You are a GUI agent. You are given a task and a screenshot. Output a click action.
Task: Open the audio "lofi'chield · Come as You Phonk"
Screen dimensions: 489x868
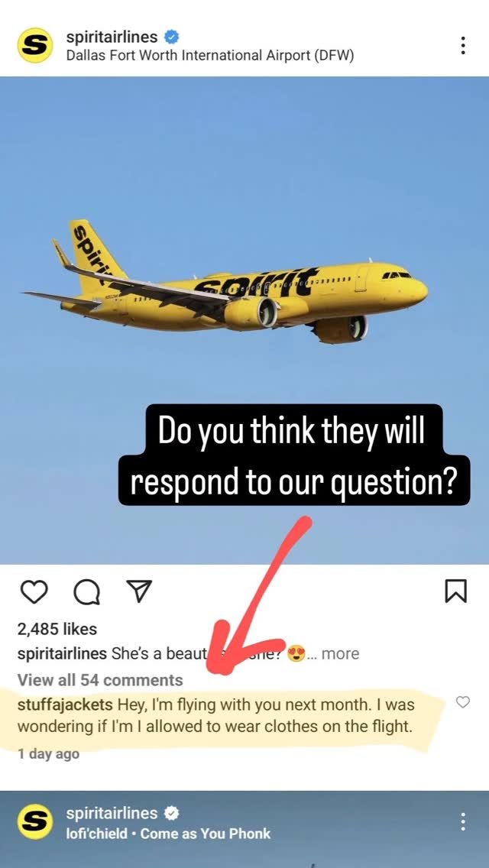pyautogui.click(x=168, y=833)
